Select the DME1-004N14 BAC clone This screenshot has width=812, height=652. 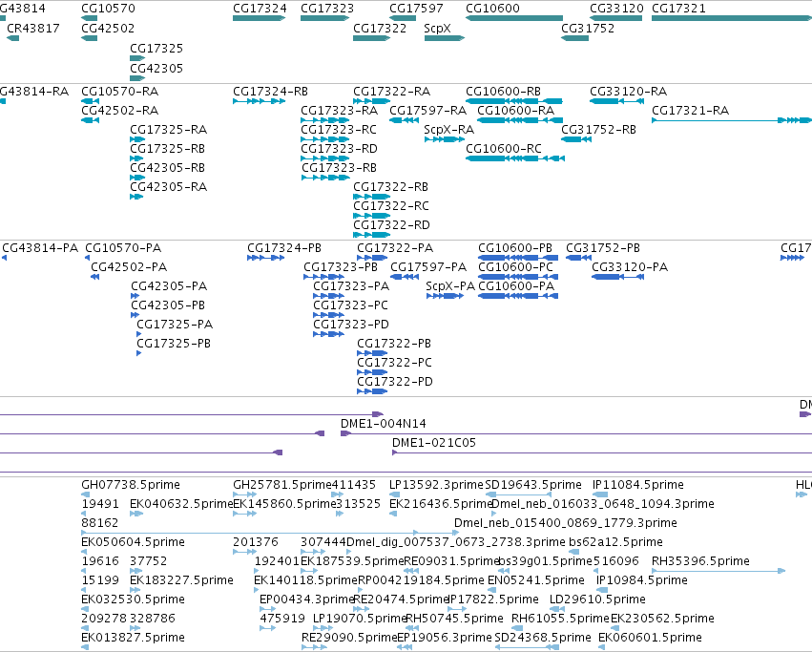(576, 433)
